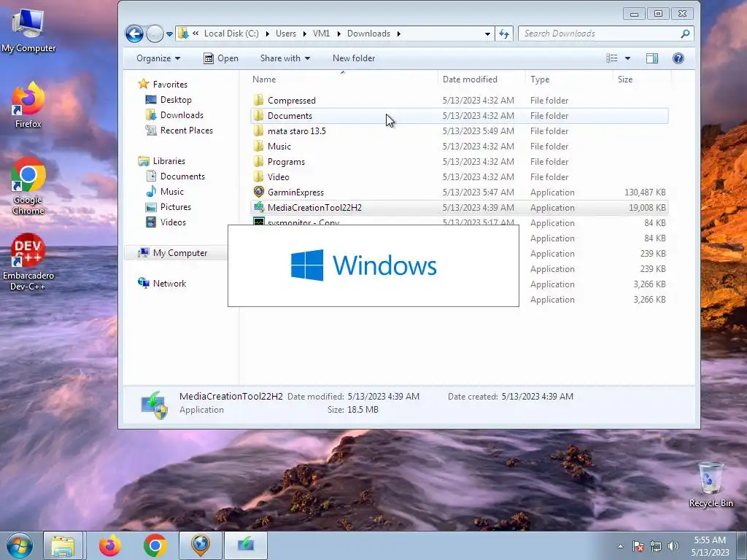This screenshot has height=560, width=747.
Task: Select the Compressed folder
Action: click(460, 101)
